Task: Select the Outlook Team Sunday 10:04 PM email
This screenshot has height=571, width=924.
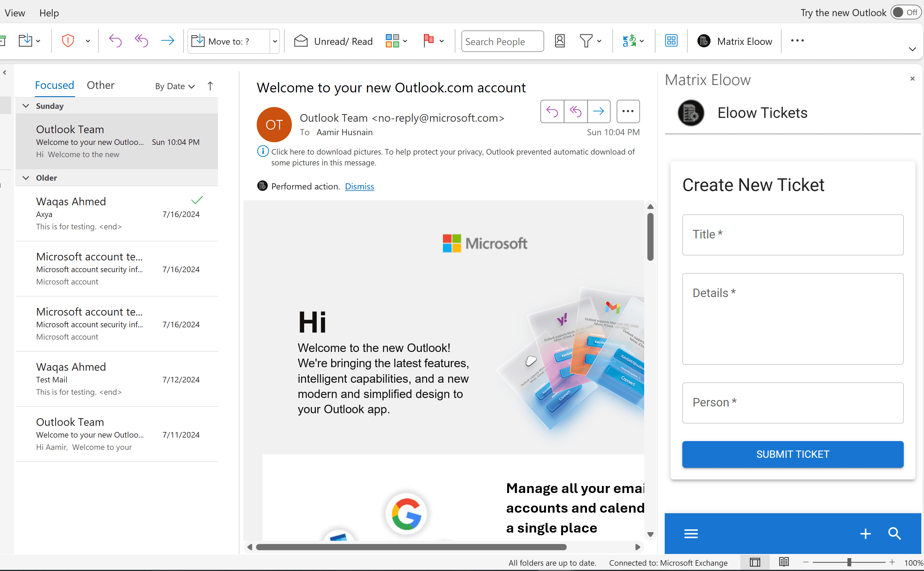Action: pos(117,141)
